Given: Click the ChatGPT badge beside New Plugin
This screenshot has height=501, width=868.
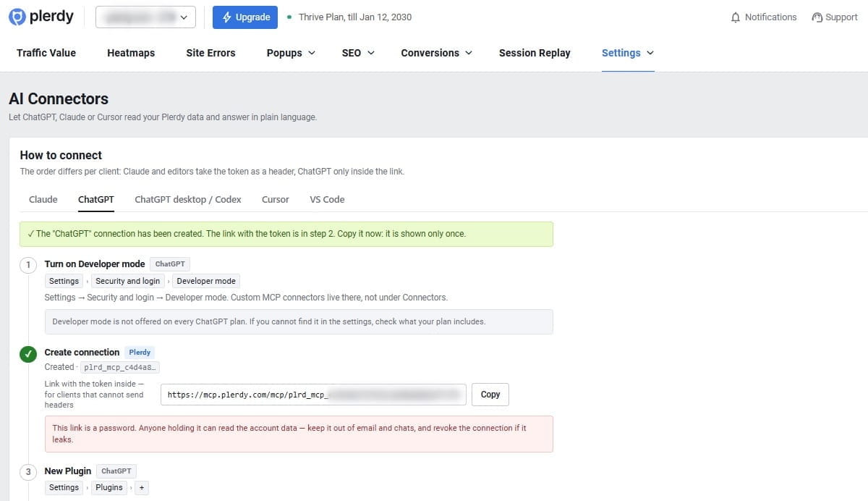Looking at the screenshot, I should click(x=116, y=471).
